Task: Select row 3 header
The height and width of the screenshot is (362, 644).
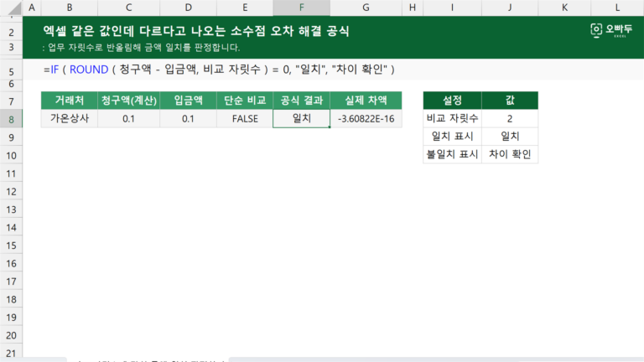Action: [11, 47]
